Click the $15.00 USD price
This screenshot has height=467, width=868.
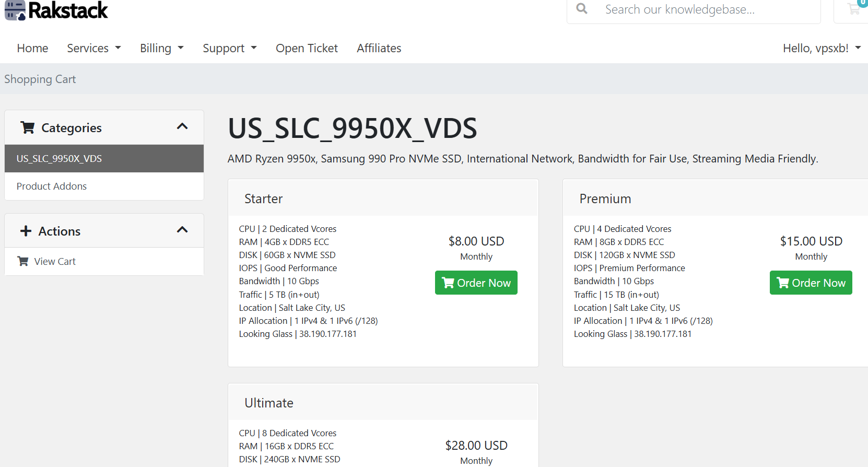point(811,241)
